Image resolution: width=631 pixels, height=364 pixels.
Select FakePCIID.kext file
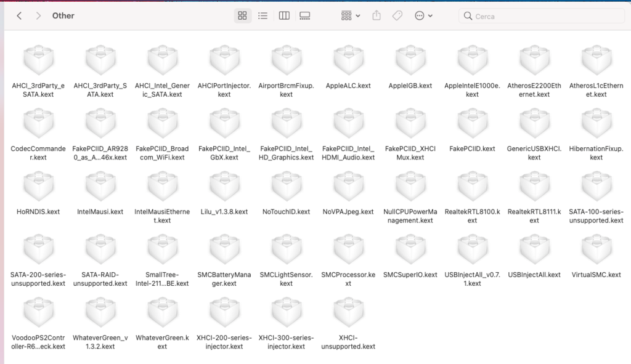tap(472, 124)
